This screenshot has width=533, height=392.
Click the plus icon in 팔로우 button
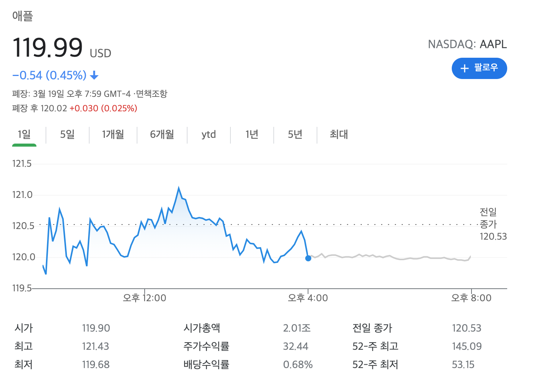465,68
